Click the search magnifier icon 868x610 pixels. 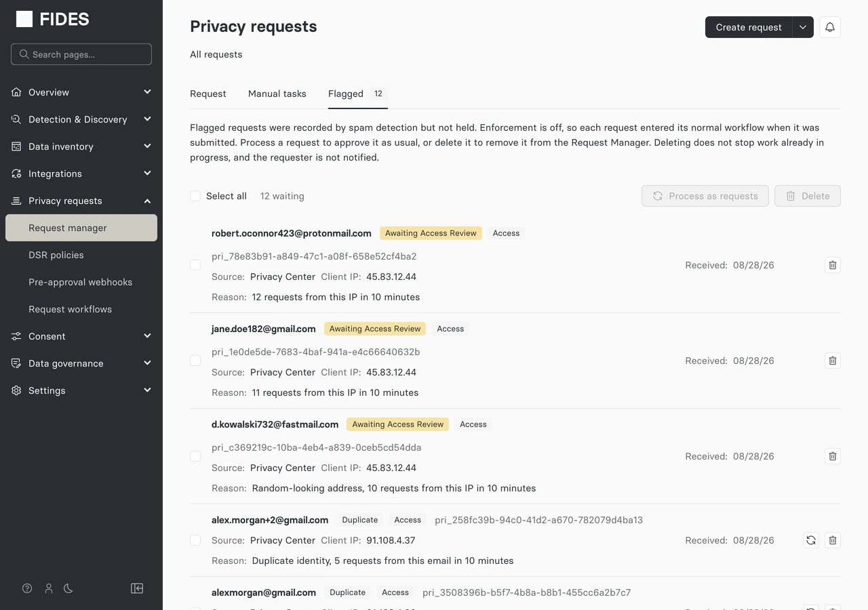coord(24,54)
